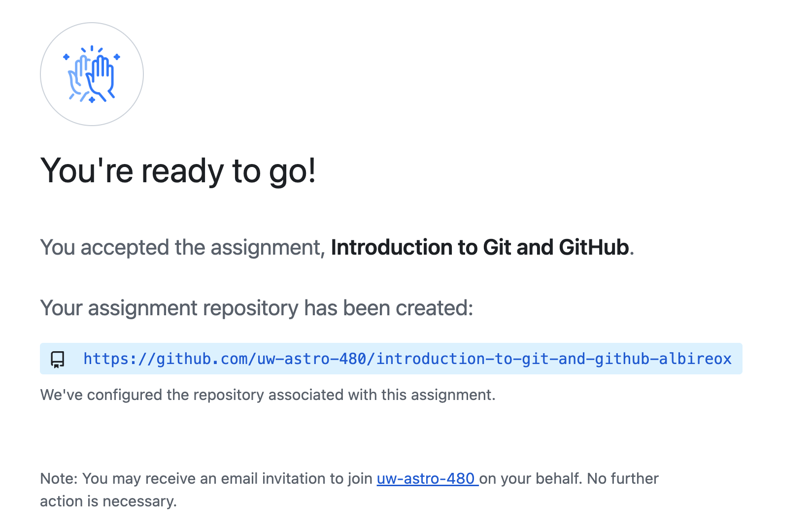Click the "We've configured the repository" caption
The image size is (811, 532).
tap(268, 395)
